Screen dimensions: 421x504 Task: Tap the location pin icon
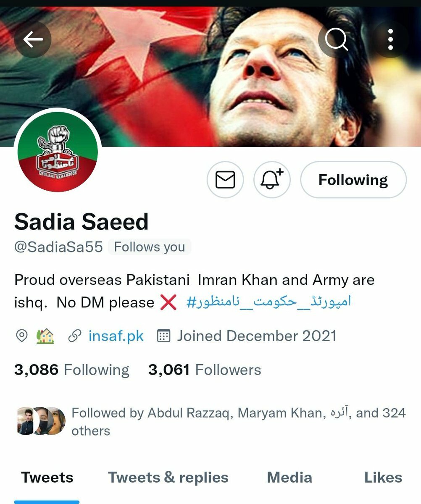[x=21, y=336]
